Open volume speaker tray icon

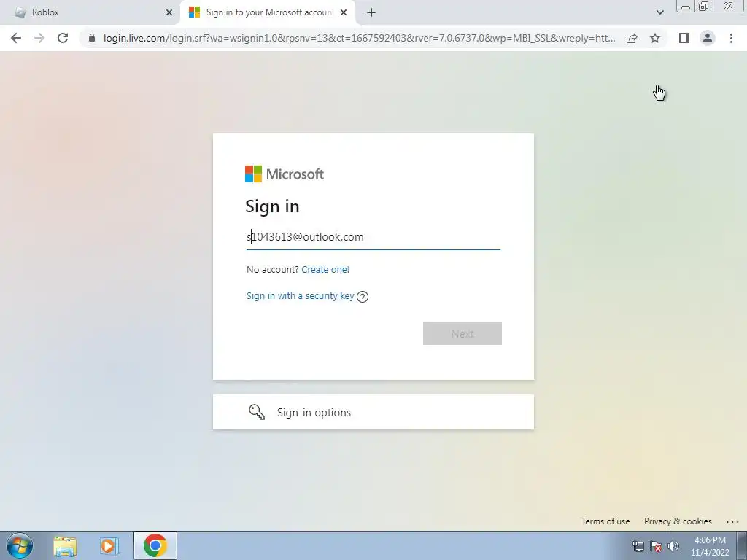click(x=673, y=546)
